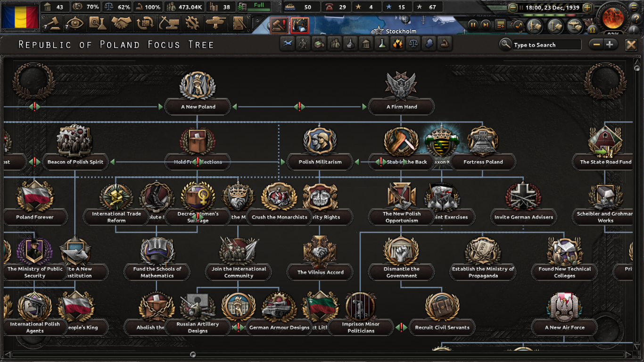Open the diplomacy handshake menu

click(x=122, y=23)
